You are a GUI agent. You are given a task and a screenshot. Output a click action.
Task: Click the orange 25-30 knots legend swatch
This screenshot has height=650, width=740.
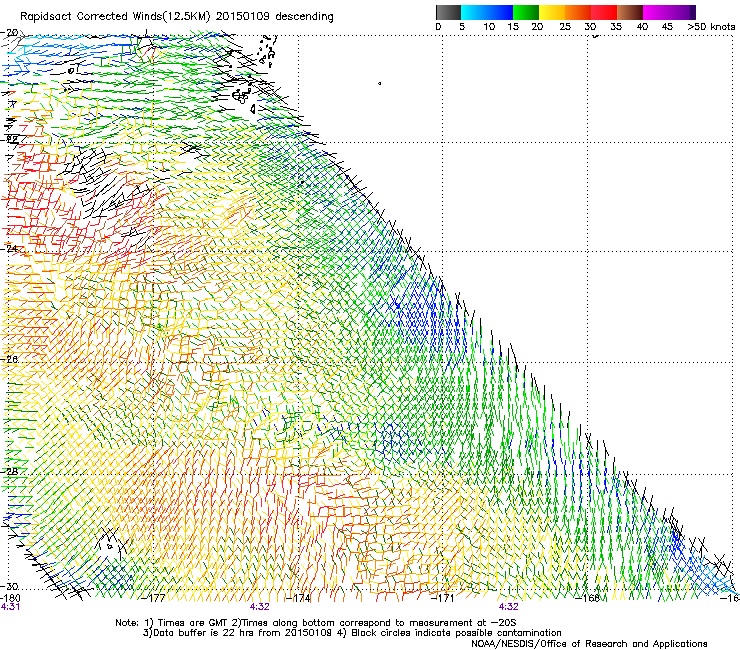[578, 12]
